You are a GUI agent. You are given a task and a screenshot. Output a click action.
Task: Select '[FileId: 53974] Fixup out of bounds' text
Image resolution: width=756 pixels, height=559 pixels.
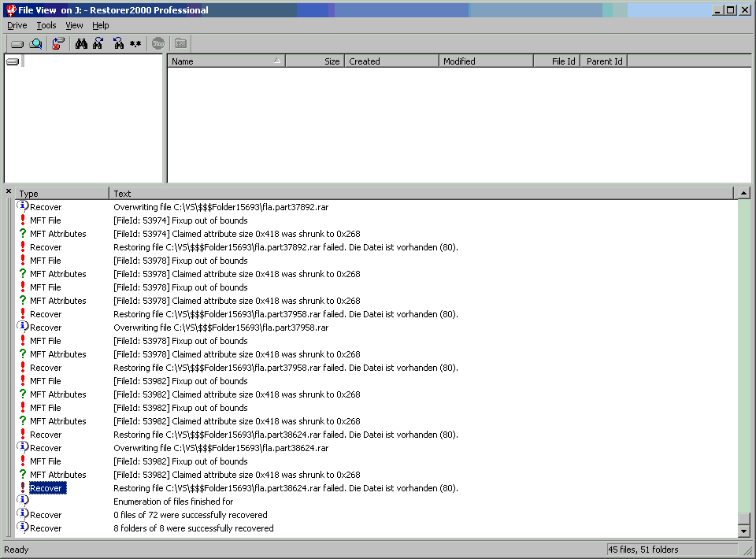[x=180, y=220]
